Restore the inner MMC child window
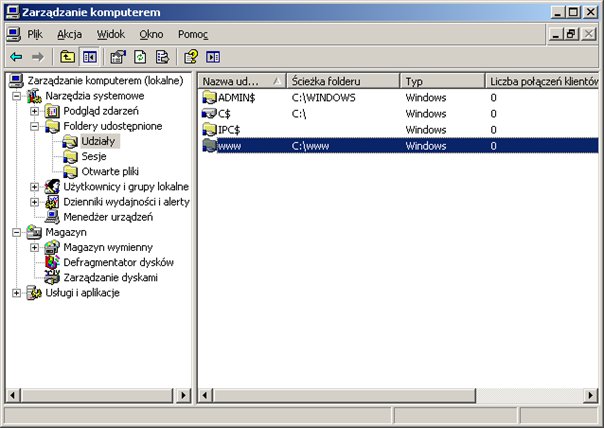Screen dimensions: 605x429 click(x=571, y=34)
